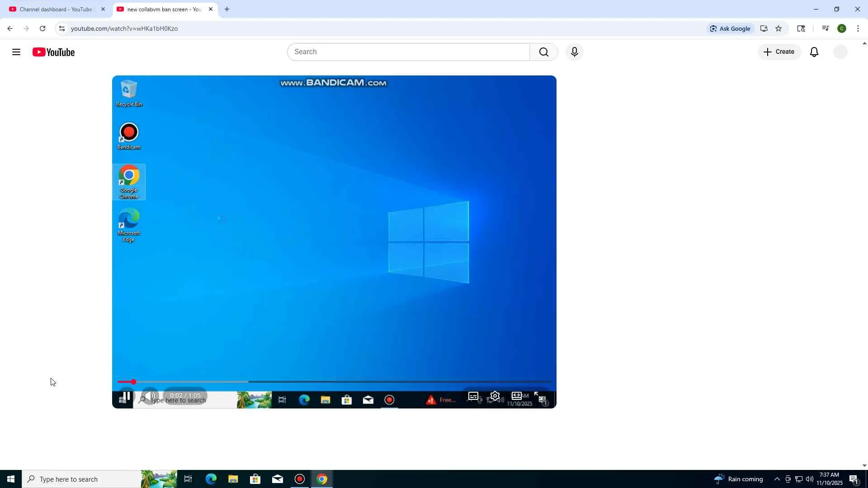Viewport: 868px width, 488px height.
Task: Click the Ask Google button
Action: click(x=730, y=28)
